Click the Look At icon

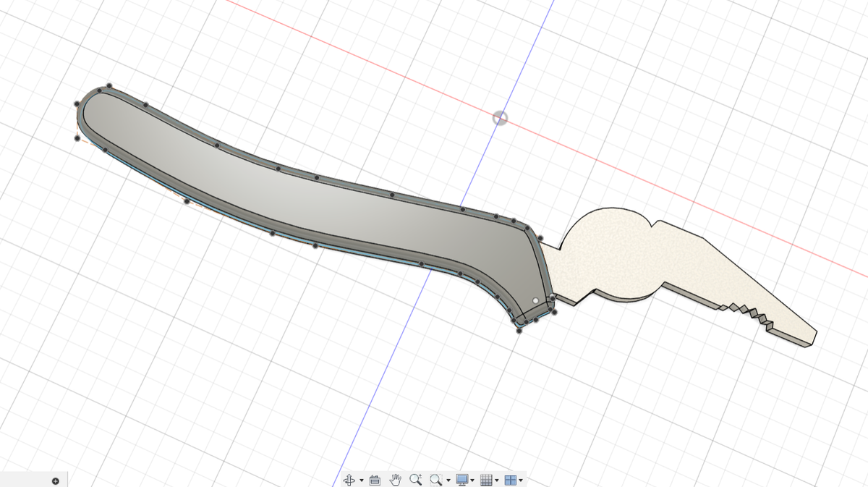pos(375,480)
